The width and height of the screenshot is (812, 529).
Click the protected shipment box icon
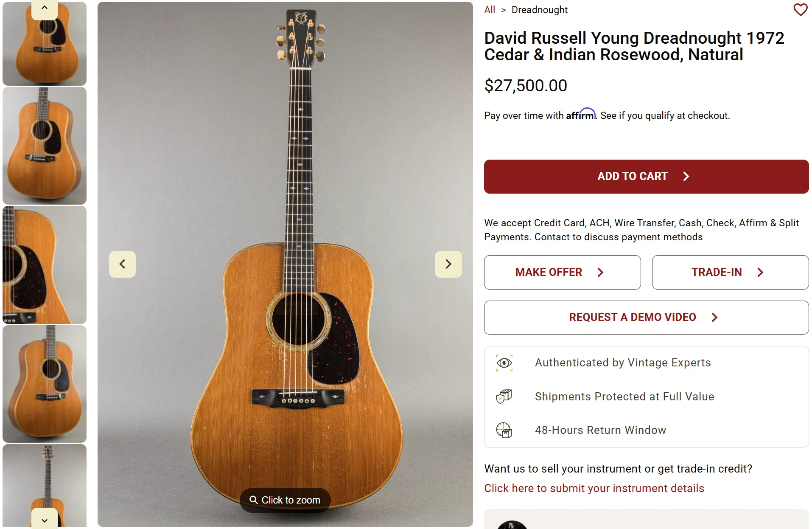click(504, 397)
